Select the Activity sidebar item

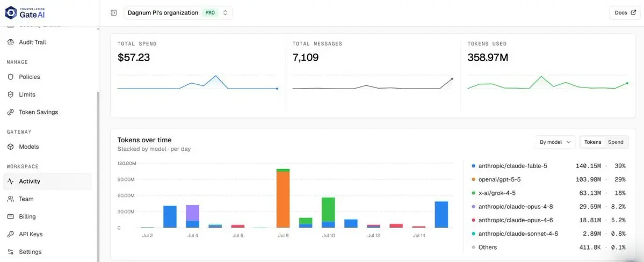pyautogui.click(x=47, y=181)
